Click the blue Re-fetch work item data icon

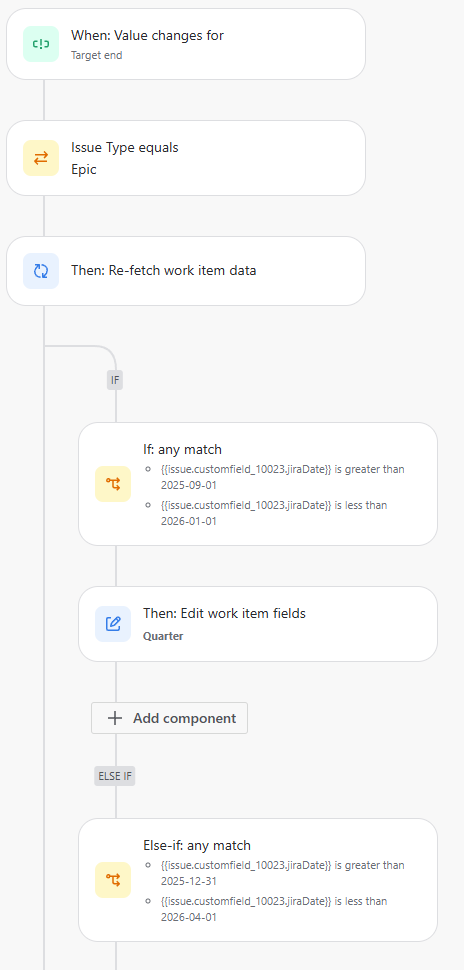click(x=41, y=271)
